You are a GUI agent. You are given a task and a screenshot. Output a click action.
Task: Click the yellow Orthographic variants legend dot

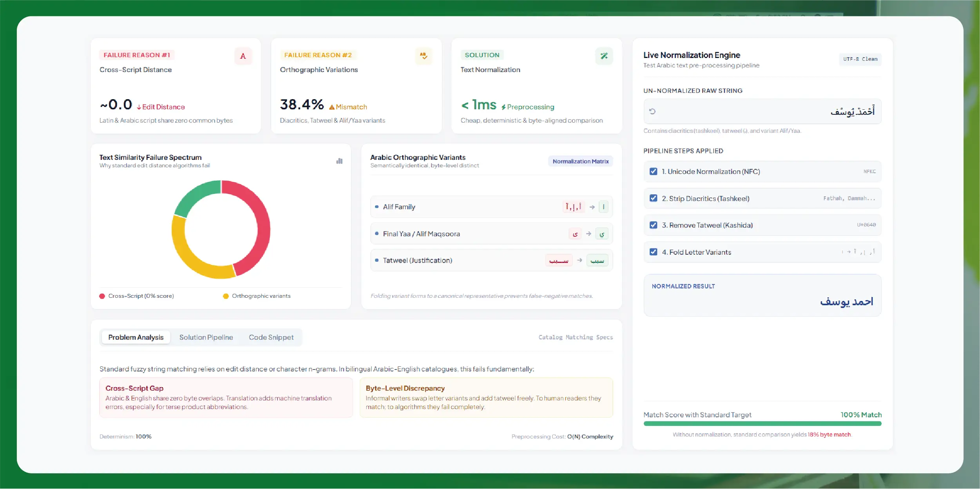(226, 296)
